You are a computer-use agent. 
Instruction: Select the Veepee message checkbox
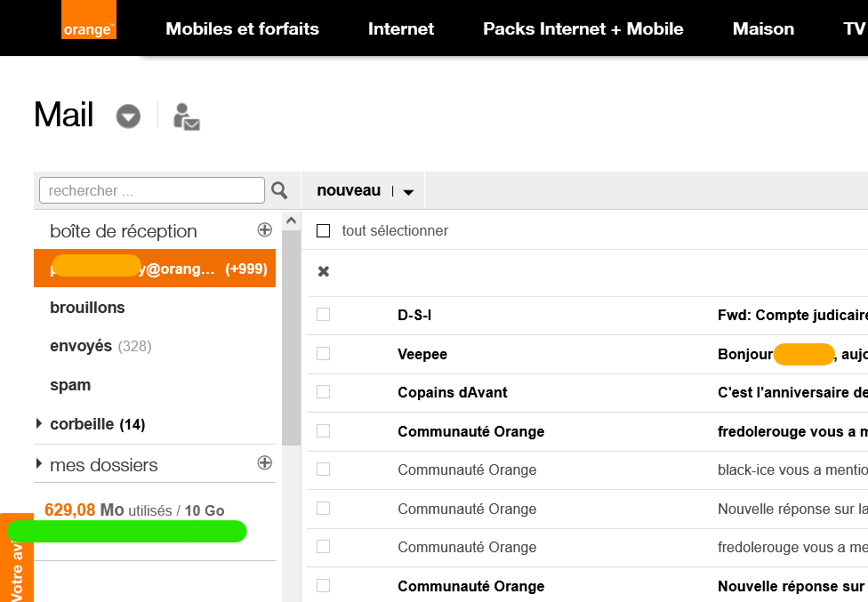(x=324, y=353)
